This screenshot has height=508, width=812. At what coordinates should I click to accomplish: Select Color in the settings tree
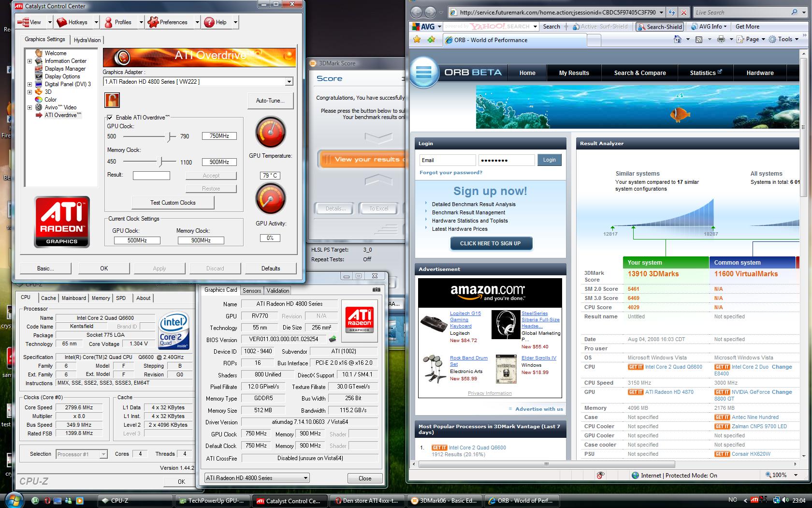51,100
